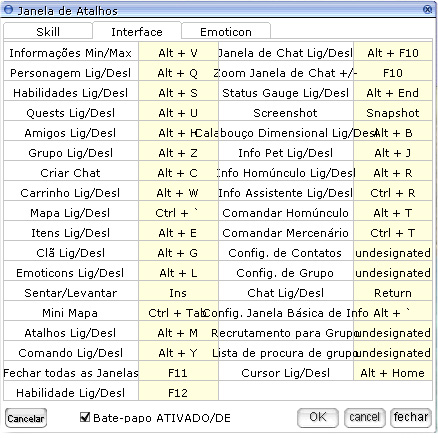Toggle the Bate-papo ATIVADO/DE checkbox
The width and height of the screenshot is (438, 438).
click(x=85, y=417)
